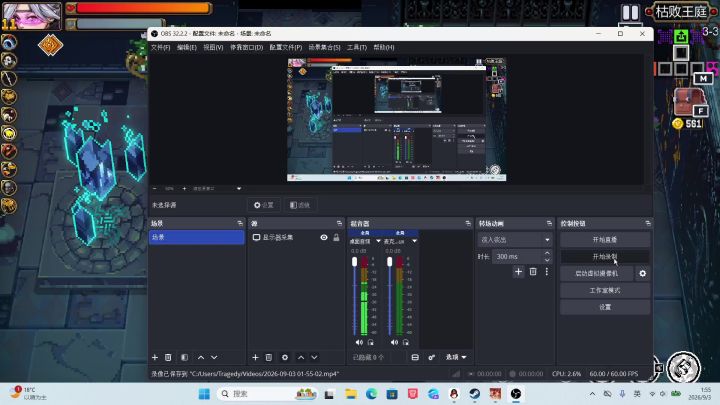The height and width of the screenshot is (405, 720).
Task: Move scene up with arrow icon
Action: (x=201, y=357)
